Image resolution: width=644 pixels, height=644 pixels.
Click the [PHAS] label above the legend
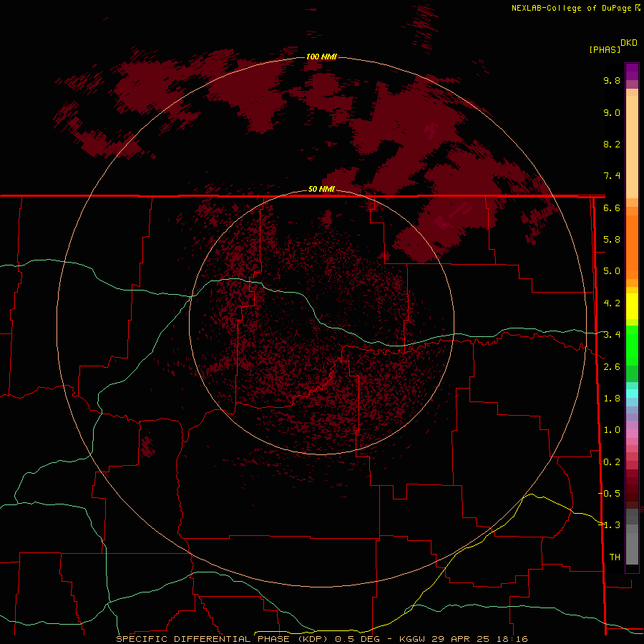605,49
